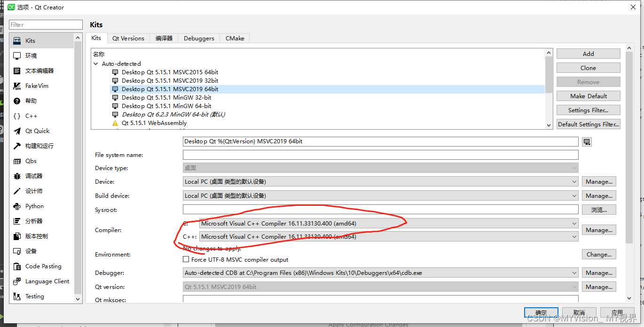The image size is (644, 327).
Task: Click Manage... next to Compiler
Action: click(599, 230)
